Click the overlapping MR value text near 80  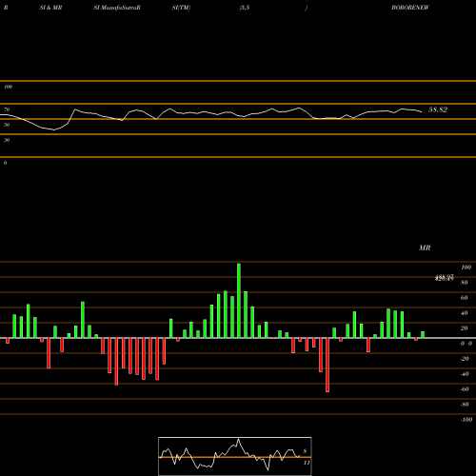coord(445,278)
